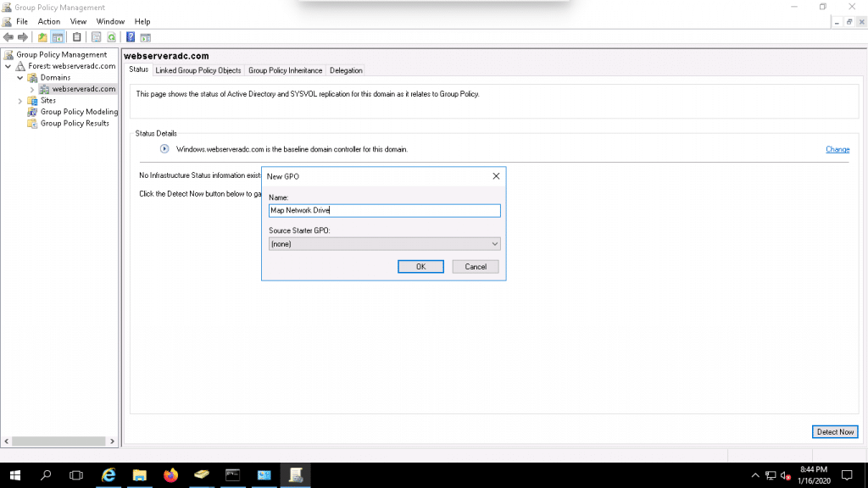Click the Detect Now button
The height and width of the screenshot is (488, 868).
coord(835,432)
